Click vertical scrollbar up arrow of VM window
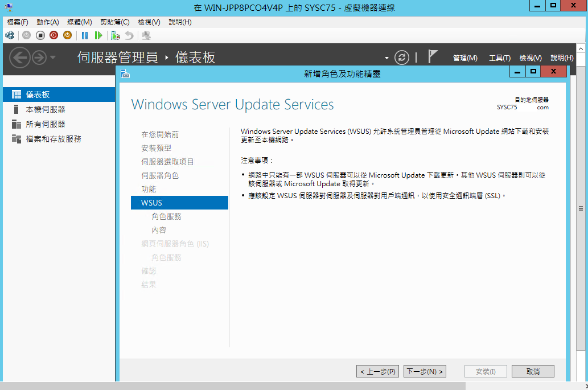Image resolution: width=588 pixels, height=390 pixels. 581,49
